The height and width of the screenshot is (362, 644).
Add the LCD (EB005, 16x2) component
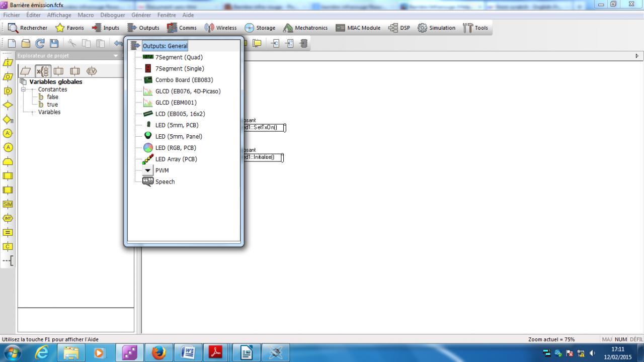click(180, 114)
